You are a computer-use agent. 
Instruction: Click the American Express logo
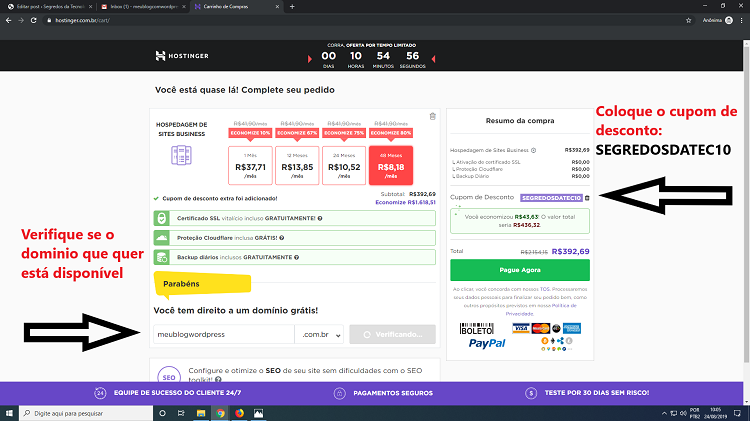click(572, 328)
